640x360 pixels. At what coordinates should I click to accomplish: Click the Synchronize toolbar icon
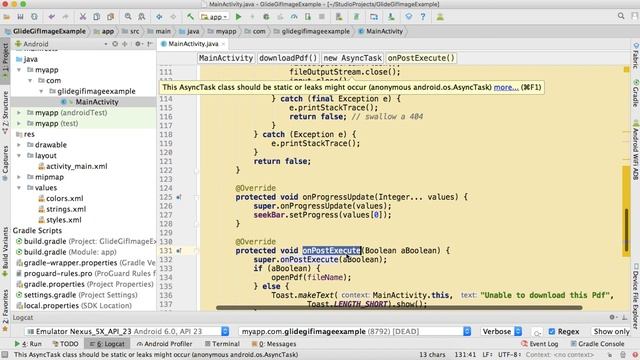34,17
